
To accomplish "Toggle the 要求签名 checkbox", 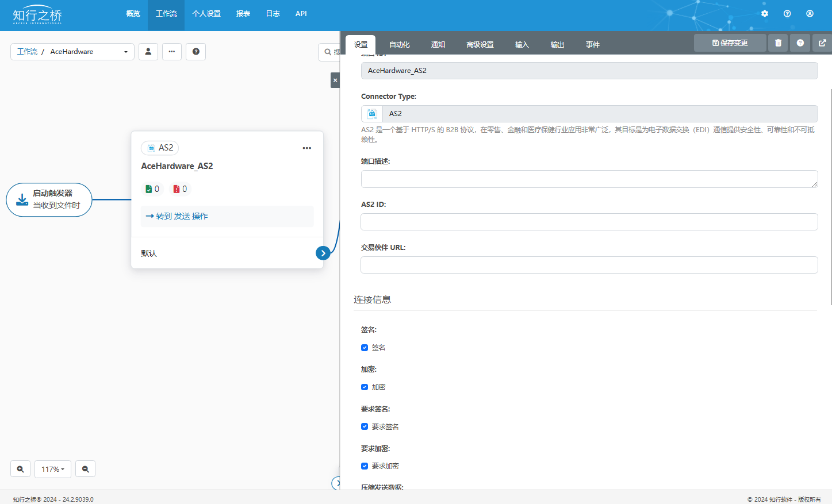I will click(x=365, y=426).
